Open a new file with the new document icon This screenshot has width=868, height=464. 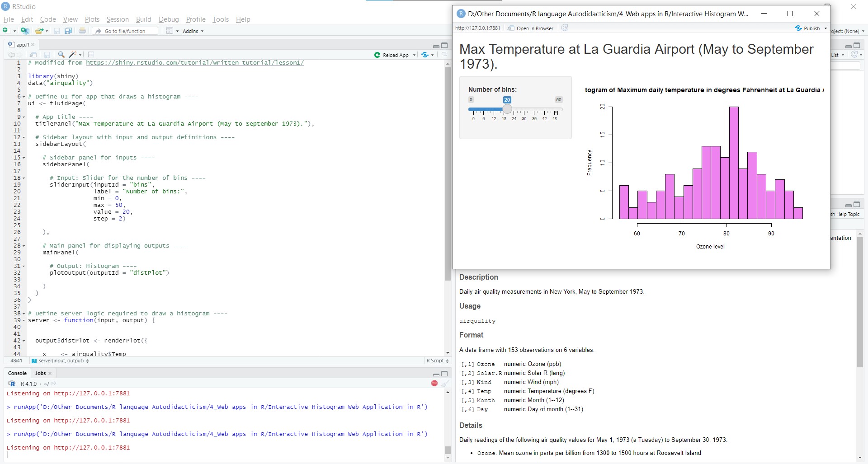pos(5,31)
